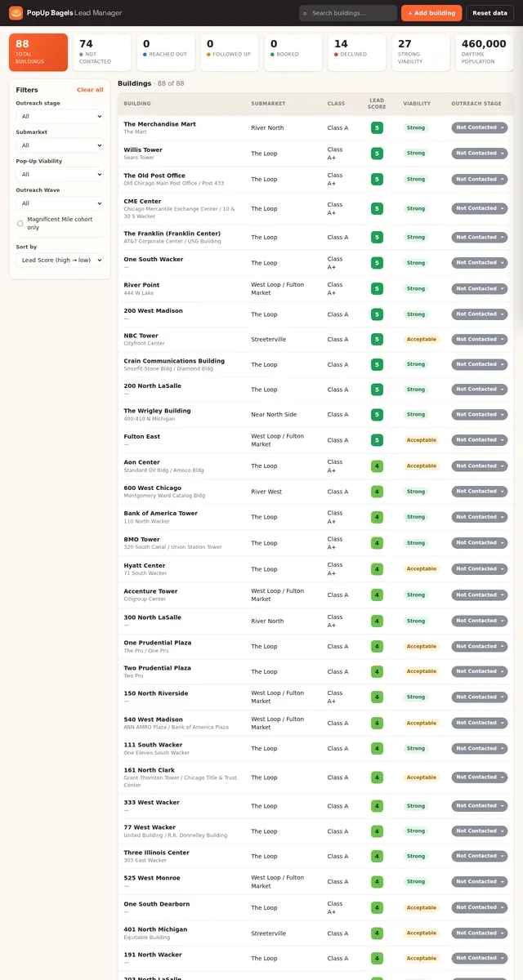Screen dimensions: 523x980
Task: Click the PopUp Bagels logo icon
Action: point(16,13)
